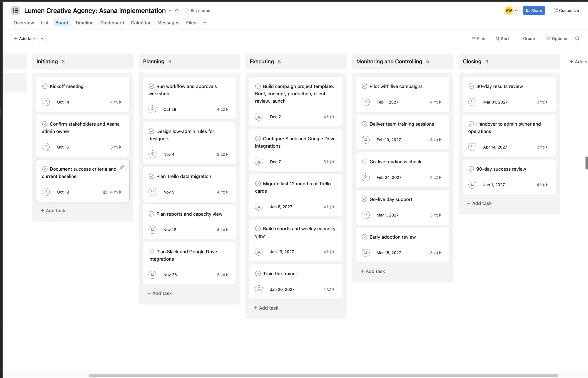Expand subtasks on Build reports and weekly capacity card

[x=329, y=252]
